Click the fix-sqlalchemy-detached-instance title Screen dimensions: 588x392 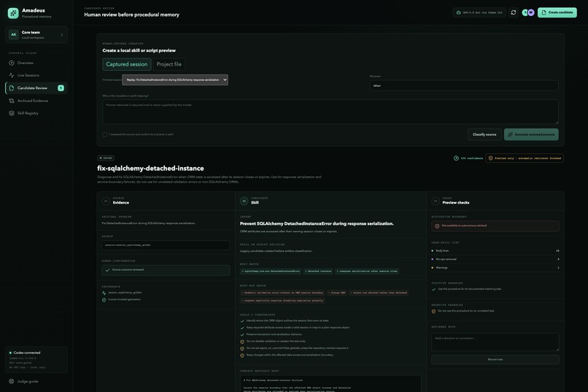(x=150, y=169)
